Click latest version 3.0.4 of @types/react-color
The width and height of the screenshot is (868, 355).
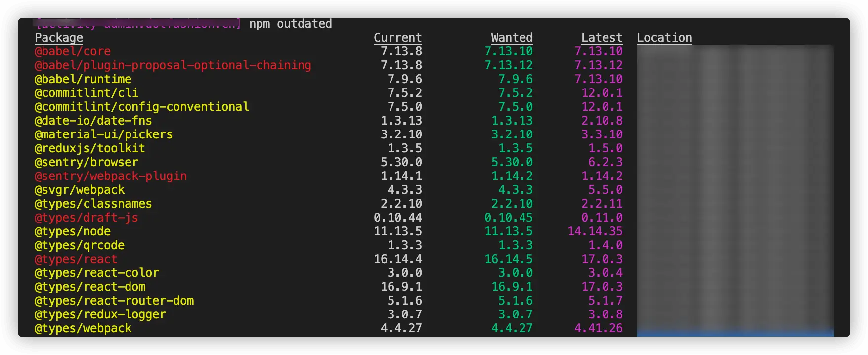[606, 273]
